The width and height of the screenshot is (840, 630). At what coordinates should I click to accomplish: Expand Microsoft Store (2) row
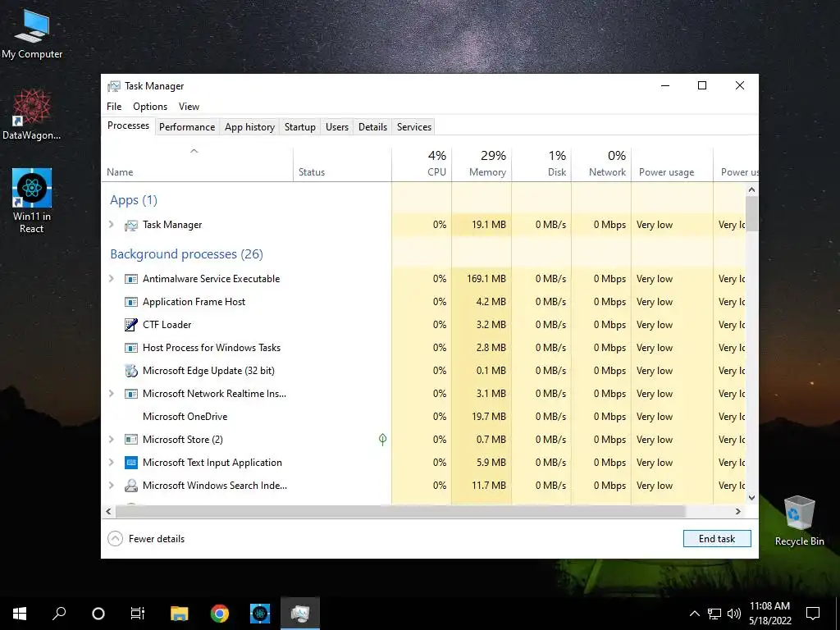point(112,440)
